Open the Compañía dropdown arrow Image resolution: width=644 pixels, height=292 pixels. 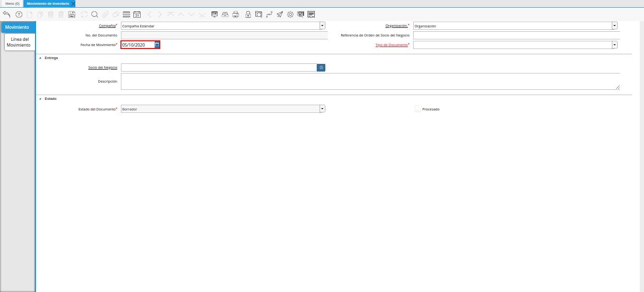click(322, 26)
